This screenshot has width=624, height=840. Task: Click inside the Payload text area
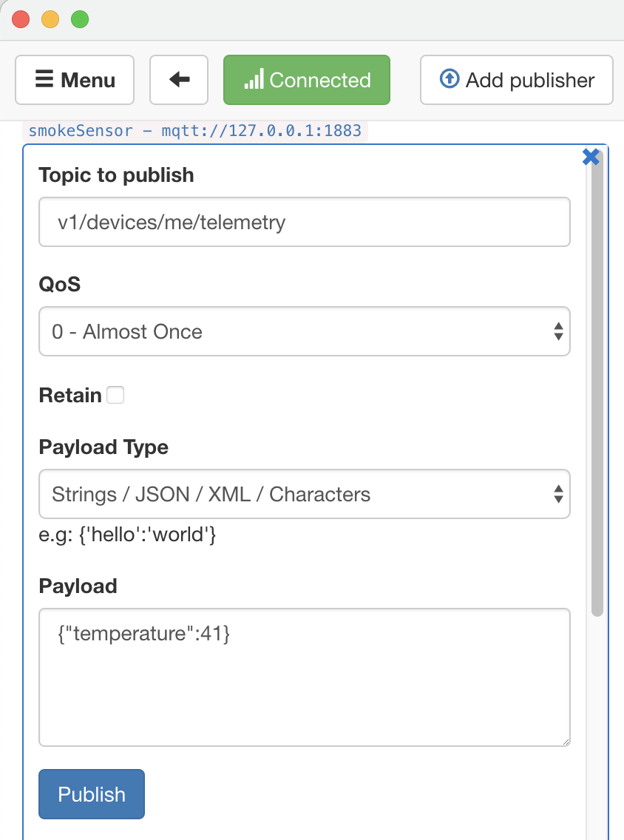(305, 677)
